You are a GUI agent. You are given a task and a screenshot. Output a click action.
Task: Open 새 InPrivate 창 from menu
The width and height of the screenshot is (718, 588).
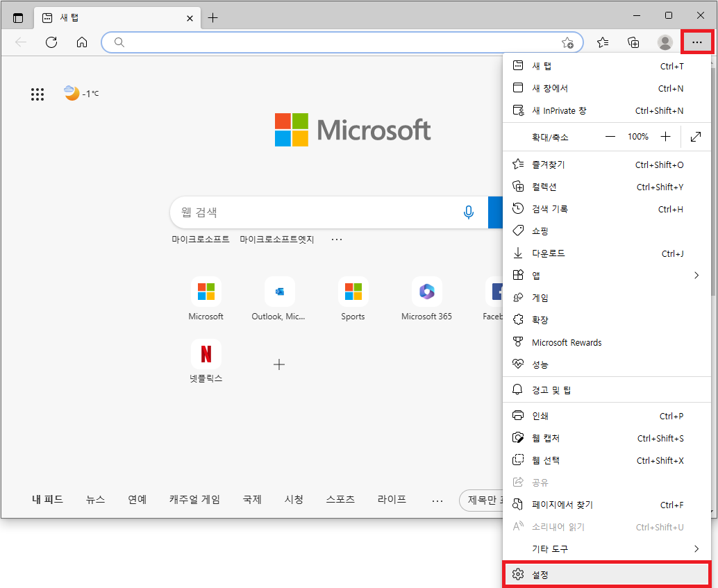[x=606, y=110]
